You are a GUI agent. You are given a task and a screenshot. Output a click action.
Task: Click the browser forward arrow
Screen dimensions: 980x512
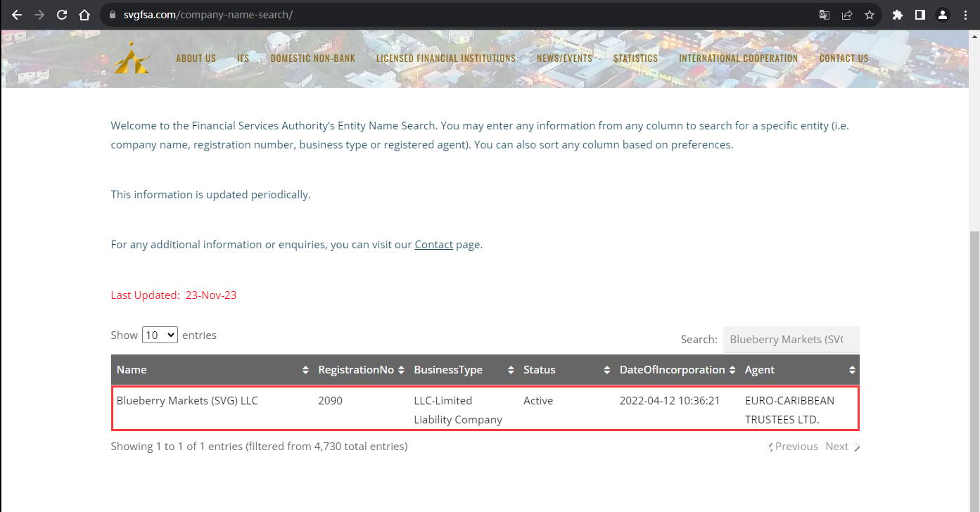point(39,15)
